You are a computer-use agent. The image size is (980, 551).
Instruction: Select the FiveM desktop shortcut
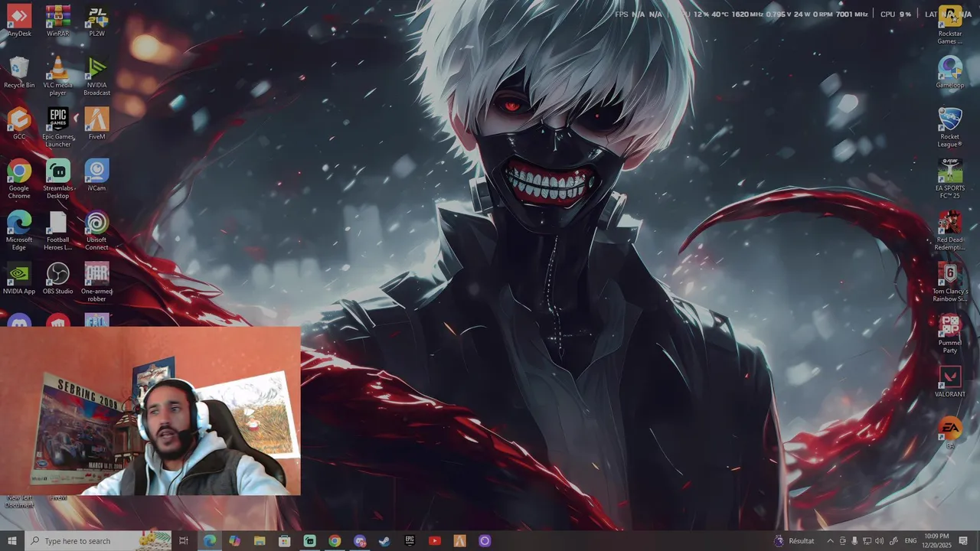pyautogui.click(x=96, y=123)
